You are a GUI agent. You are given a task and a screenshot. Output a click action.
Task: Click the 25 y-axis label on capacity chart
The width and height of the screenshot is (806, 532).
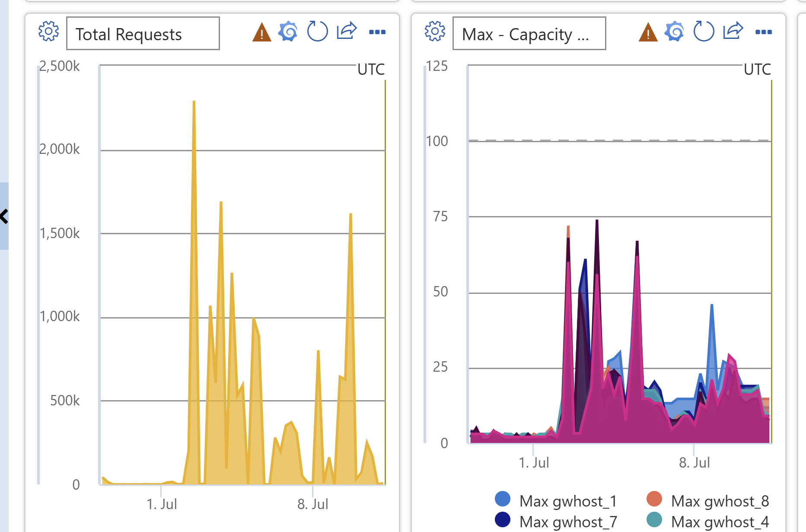click(x=440, y=367)
